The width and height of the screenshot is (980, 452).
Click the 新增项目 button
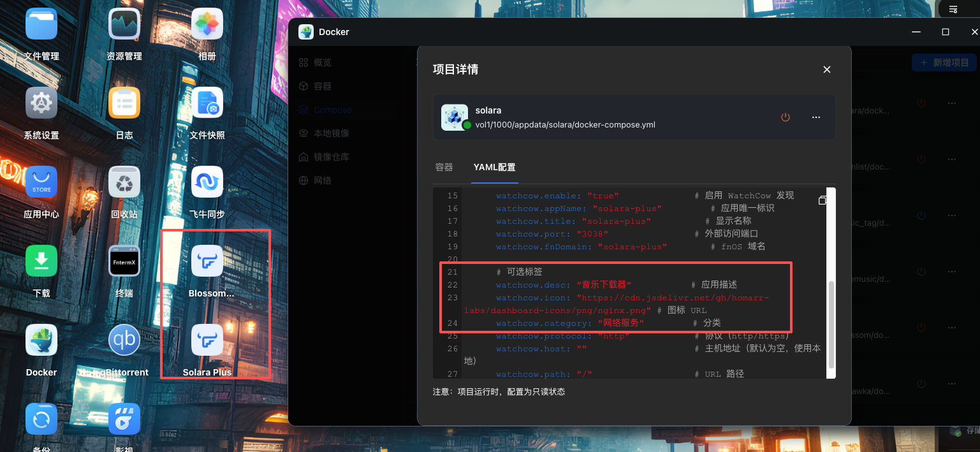pyautogui.click(x=944, y=62)
